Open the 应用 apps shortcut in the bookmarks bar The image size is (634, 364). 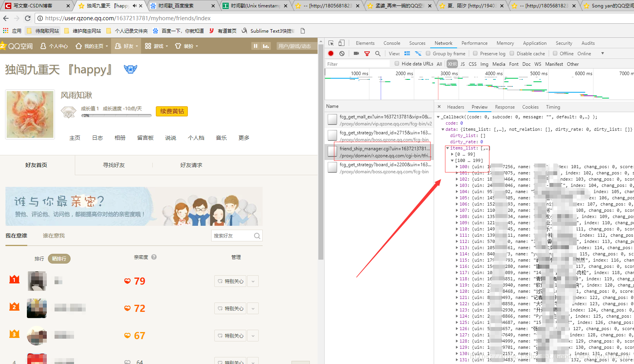tap(12, 31)
